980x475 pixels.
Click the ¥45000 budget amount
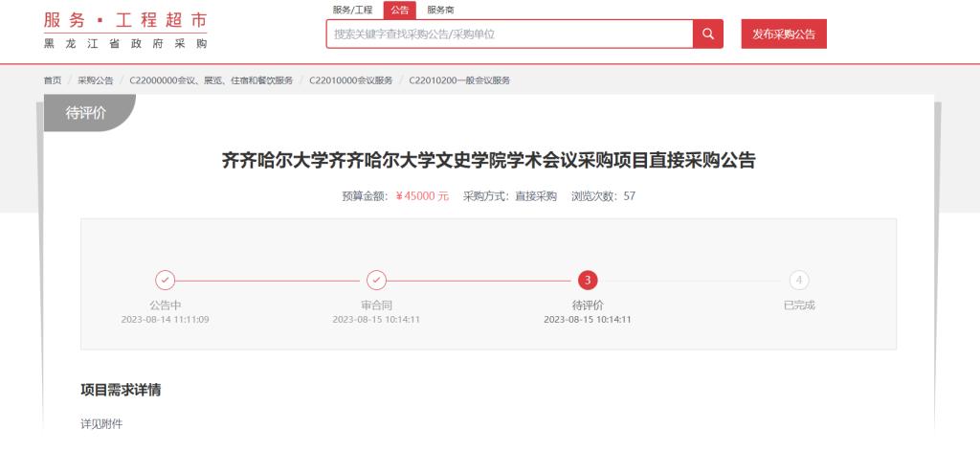(x=421, y=196)
